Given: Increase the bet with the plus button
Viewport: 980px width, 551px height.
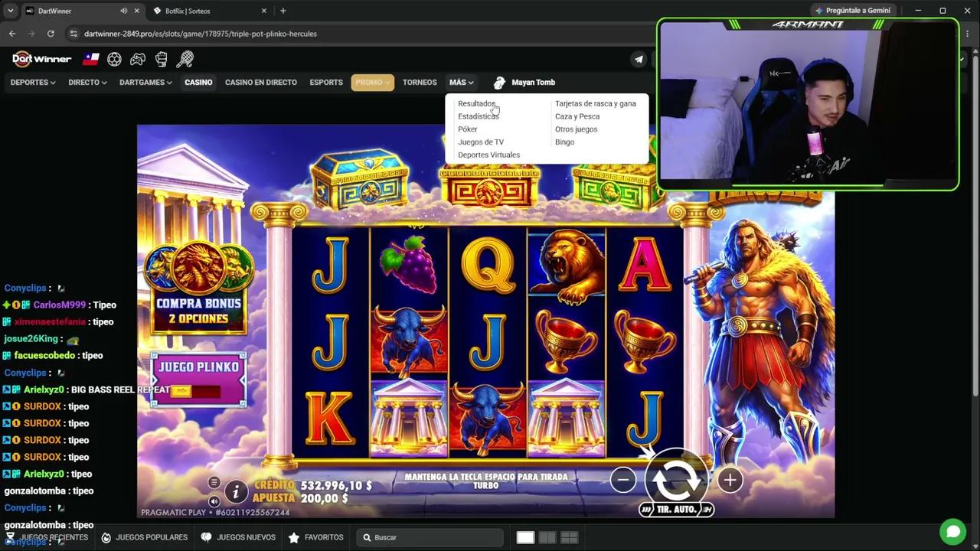Looking at the screenshot, I should (730, 480).
